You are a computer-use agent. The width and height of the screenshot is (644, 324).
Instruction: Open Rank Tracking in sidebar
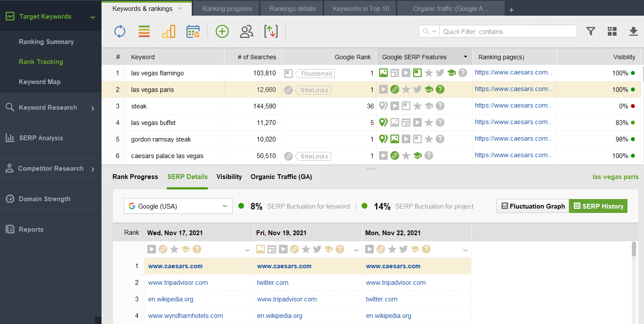pos(41,62)
